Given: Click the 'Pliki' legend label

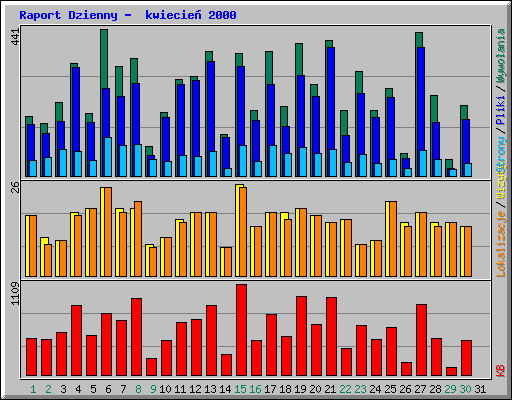Looking at the screenshot, I should coord(501,110).
